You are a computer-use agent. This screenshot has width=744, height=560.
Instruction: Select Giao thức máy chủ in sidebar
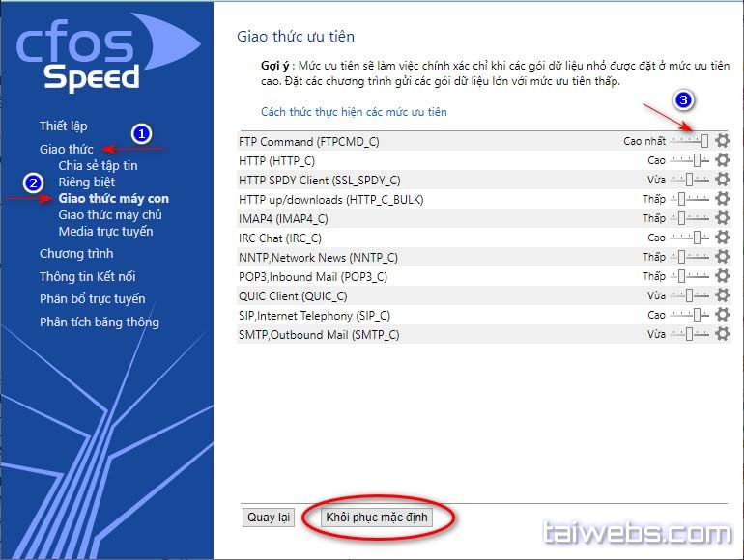110,215
